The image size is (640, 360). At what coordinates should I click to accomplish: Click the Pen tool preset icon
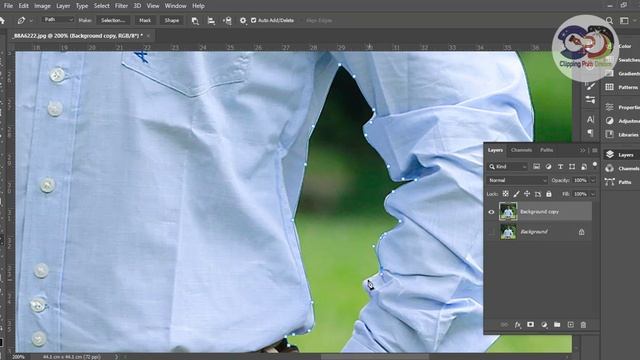(x=21, y=20)
